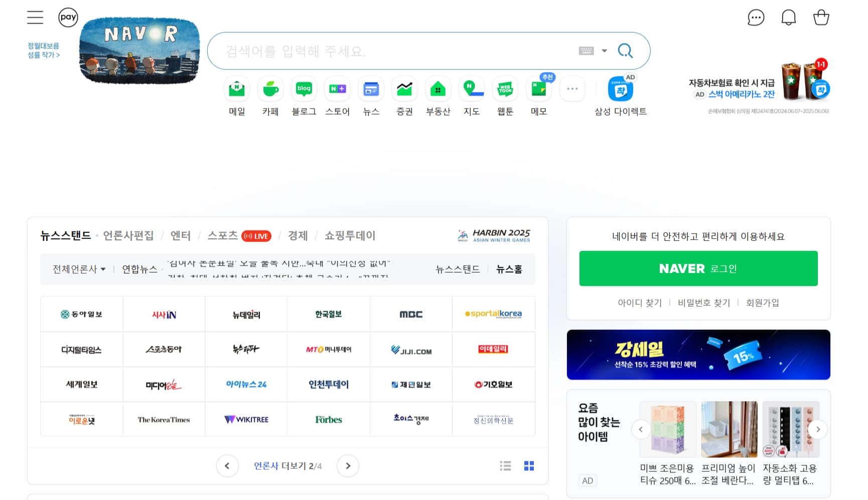
Task: Open the 인천투데이 press logo
Action: pos(329,385)
